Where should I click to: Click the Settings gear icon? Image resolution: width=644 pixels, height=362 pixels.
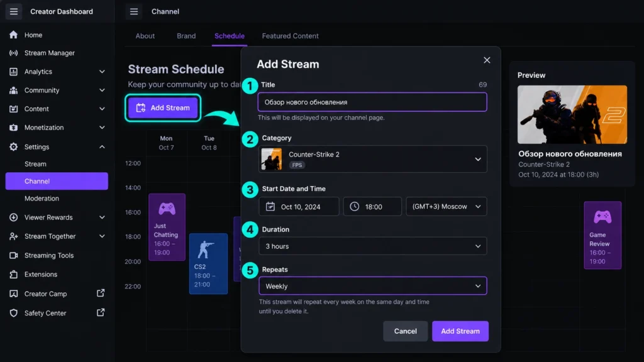14,147
